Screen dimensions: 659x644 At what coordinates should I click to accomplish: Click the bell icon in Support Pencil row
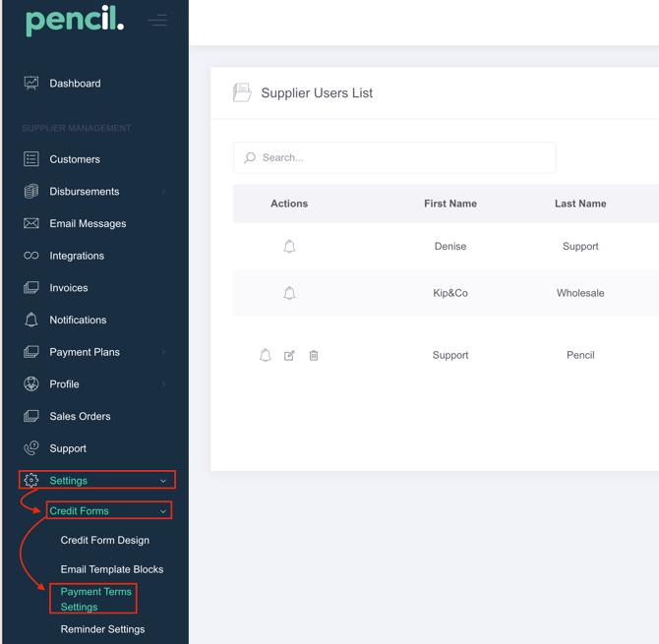tap(266, 356)
